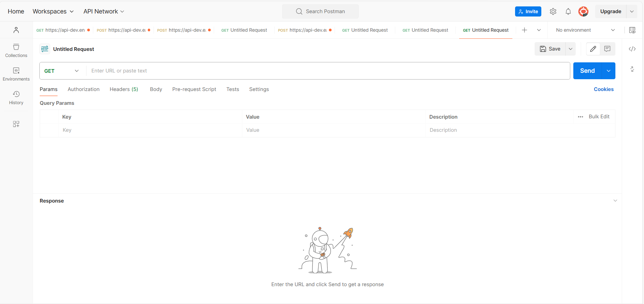The image size is (644, 304).
Task: Open the No environment selector
Action: coord(585,30)
